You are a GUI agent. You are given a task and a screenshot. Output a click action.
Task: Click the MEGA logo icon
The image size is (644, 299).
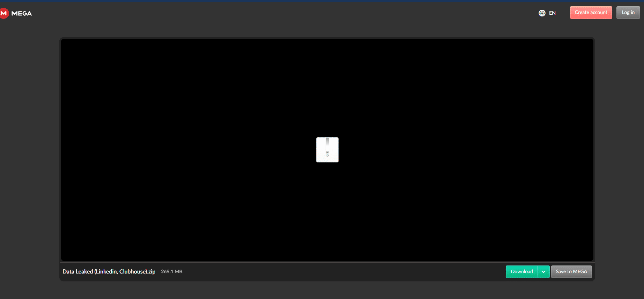coord(3,13)
